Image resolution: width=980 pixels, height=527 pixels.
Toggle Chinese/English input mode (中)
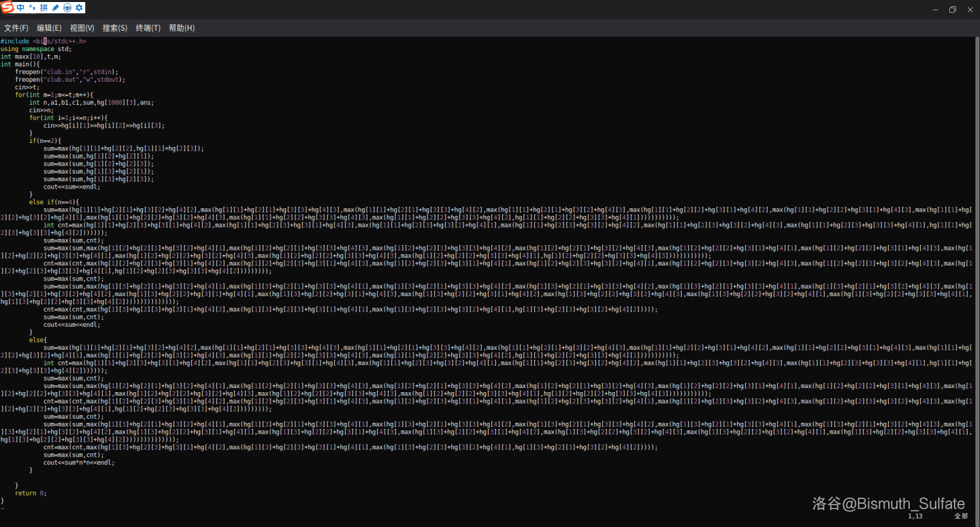(x=20, y=7)
